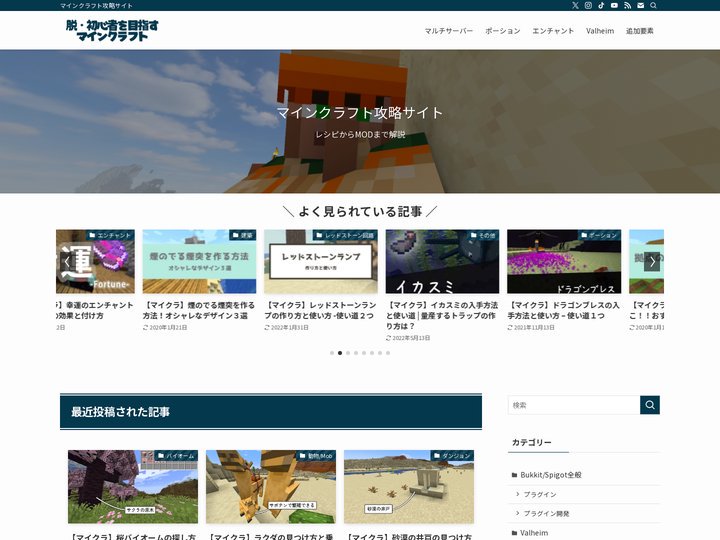This screenshot has width=720, height=540.
Task: Select the first carousel pagination dot
Action: click(x=332, y=353)
